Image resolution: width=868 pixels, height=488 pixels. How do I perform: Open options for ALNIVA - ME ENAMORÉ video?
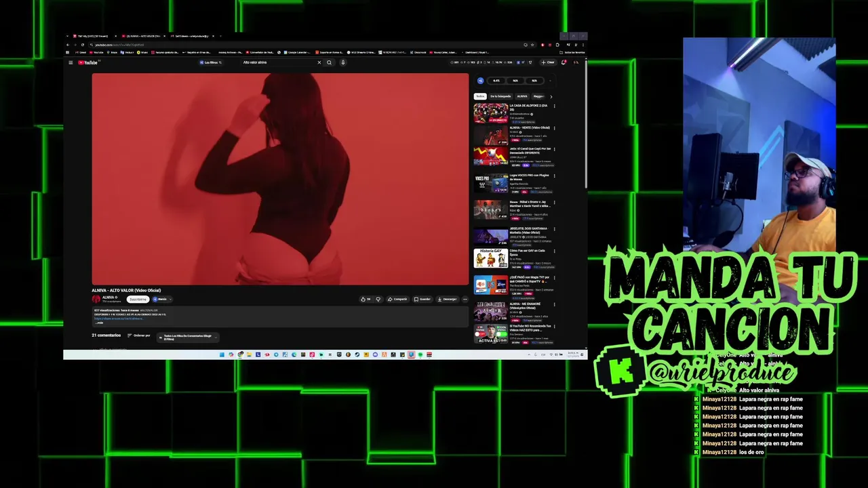coord(554,304)
